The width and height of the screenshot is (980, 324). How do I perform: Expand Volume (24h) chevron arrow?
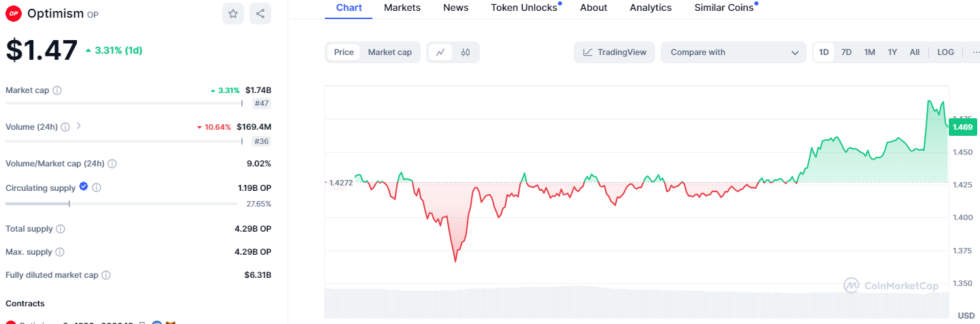pyautogui.click(x=79, y=126)
